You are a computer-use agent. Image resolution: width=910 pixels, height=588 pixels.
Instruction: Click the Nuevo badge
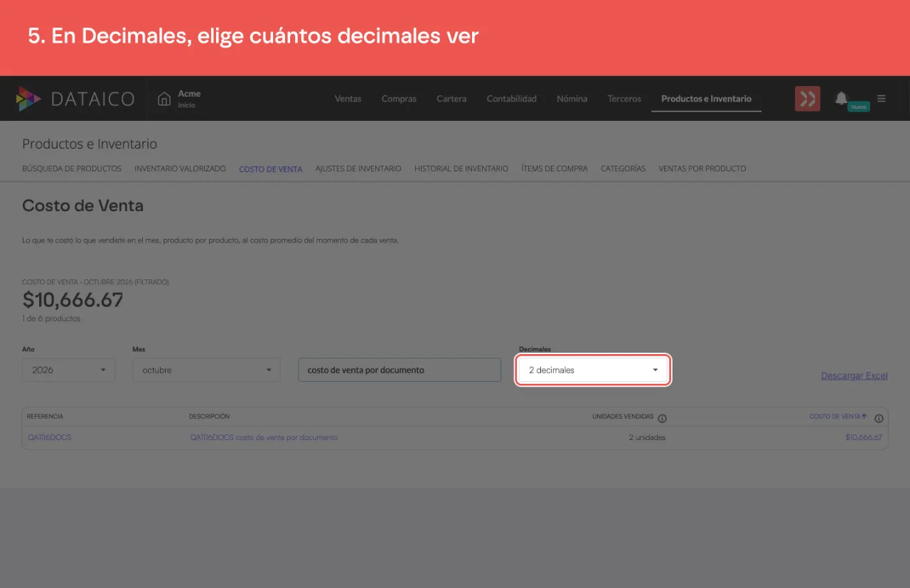coord(859,107)
